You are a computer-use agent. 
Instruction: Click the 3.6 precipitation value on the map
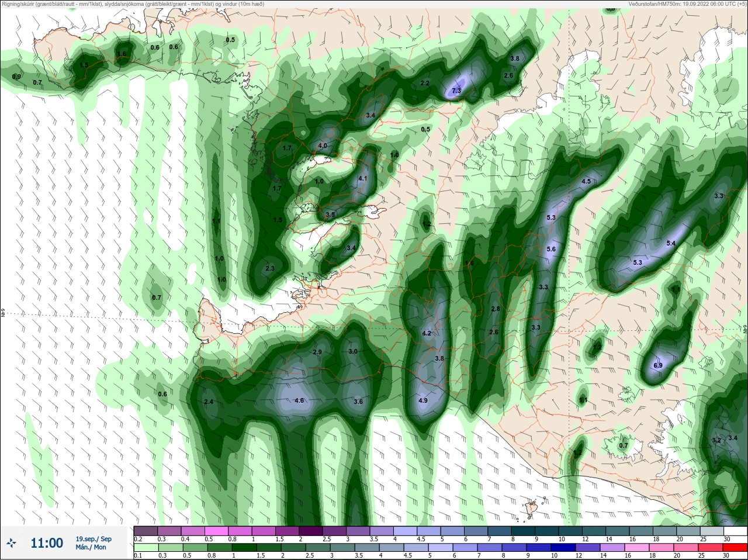358,402
